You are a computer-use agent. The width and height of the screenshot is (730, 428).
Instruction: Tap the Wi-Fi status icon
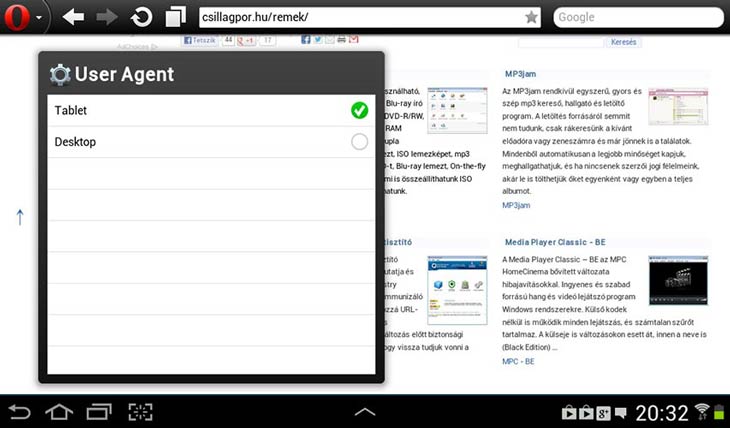[702, 412]
